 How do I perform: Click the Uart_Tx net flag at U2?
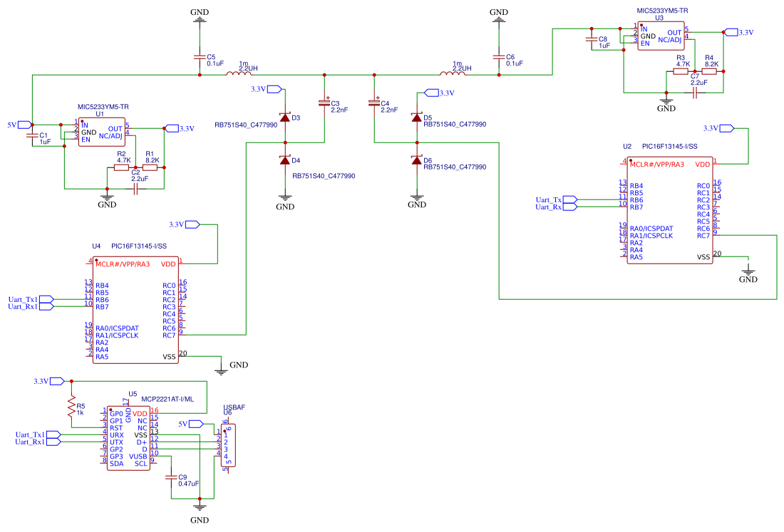(x=569, y=200)
